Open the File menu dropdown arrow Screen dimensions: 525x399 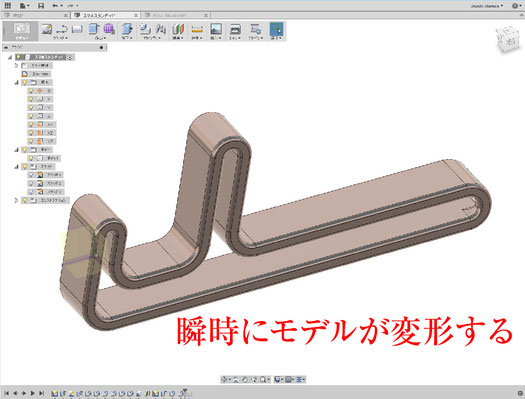click(x=28, y=6)
